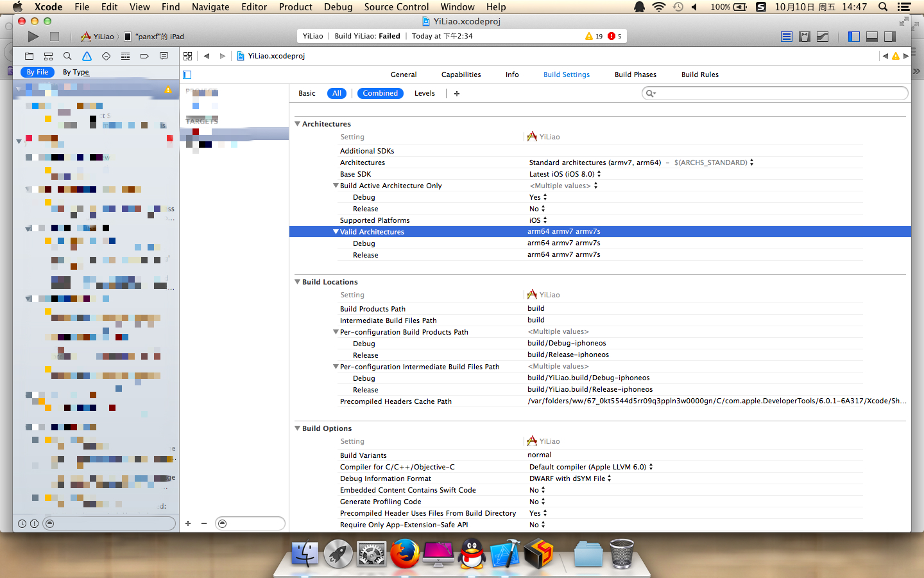
Task: Open the Source Control menu
Action: pos(396,7)
